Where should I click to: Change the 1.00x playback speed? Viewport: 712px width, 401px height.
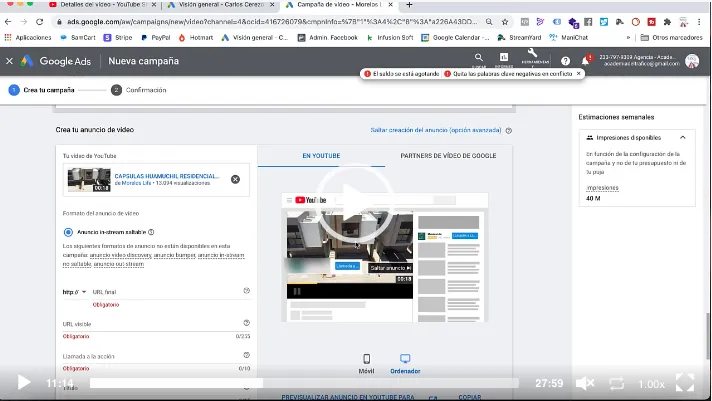[x=652, y=384]
